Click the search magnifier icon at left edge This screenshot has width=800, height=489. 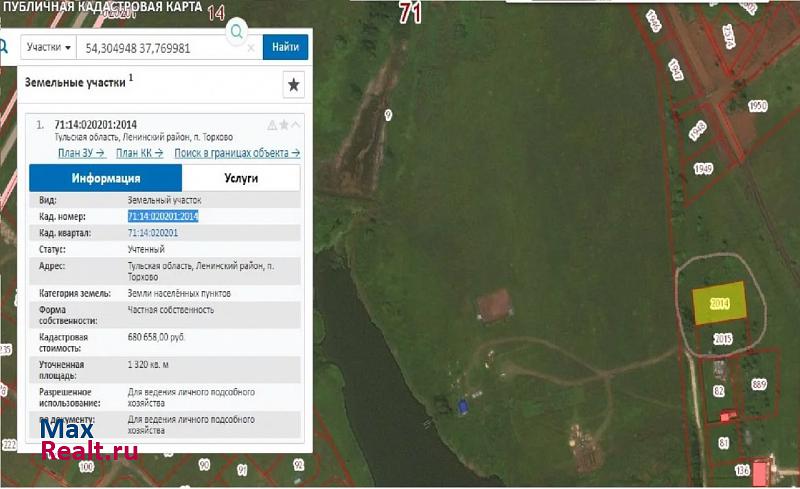(x=4, y=47)
